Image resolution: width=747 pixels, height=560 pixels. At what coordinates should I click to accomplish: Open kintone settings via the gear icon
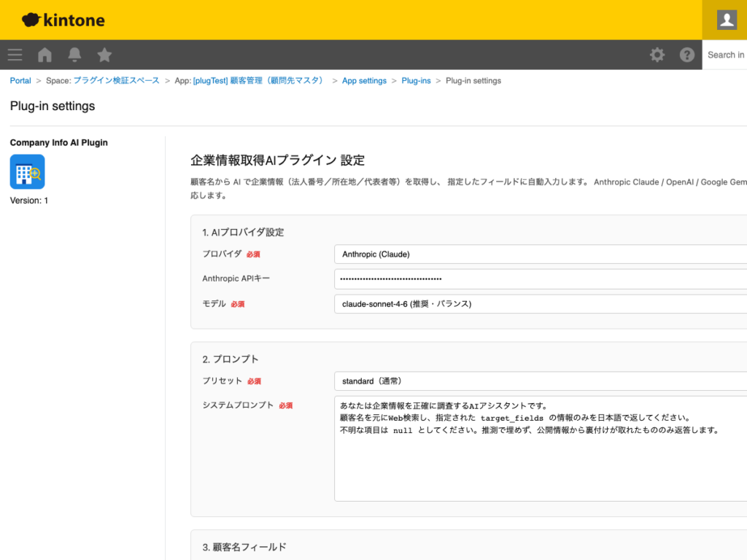pyautogui.click(x=657, y=55)
